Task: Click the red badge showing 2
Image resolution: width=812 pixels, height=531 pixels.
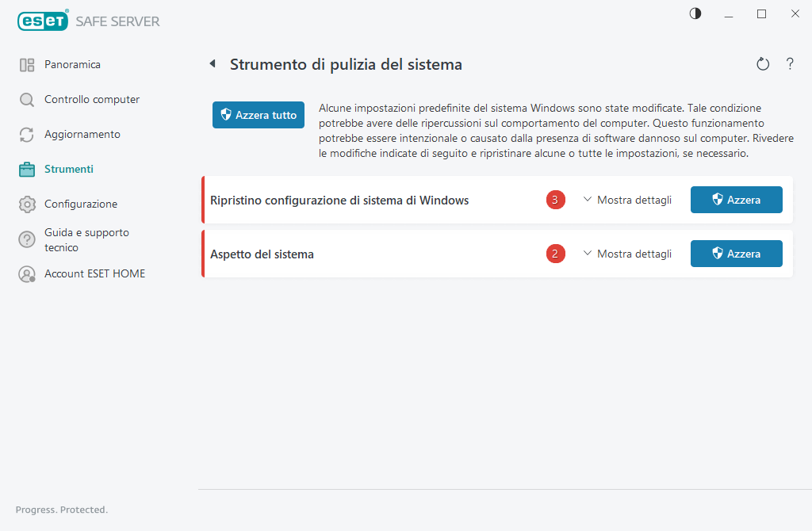Action: [555, 254]
